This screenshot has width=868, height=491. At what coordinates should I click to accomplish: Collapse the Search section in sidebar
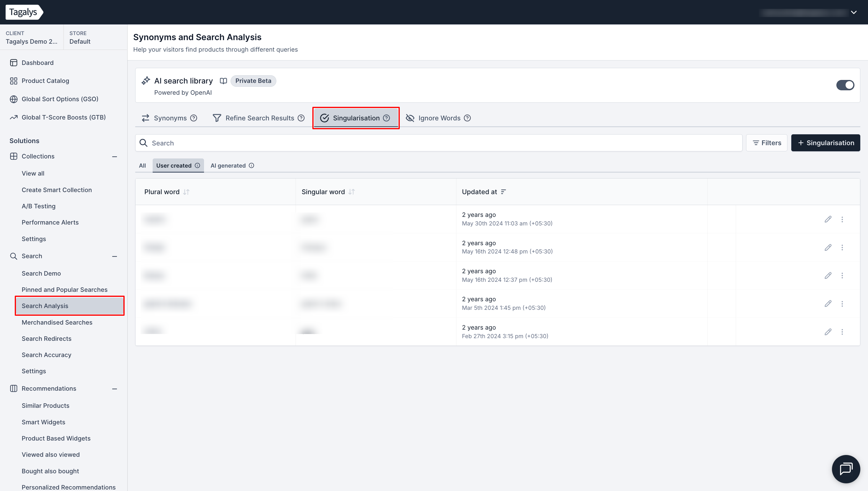point(114,256)
